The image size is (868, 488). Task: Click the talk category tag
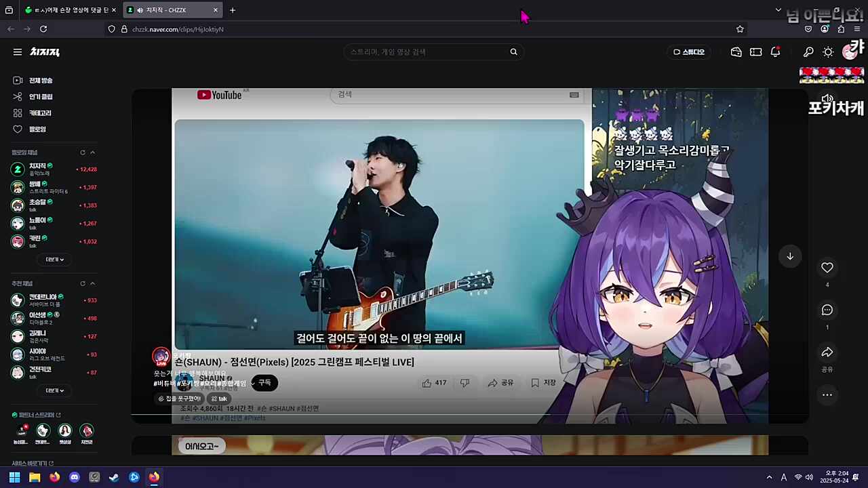218,399
